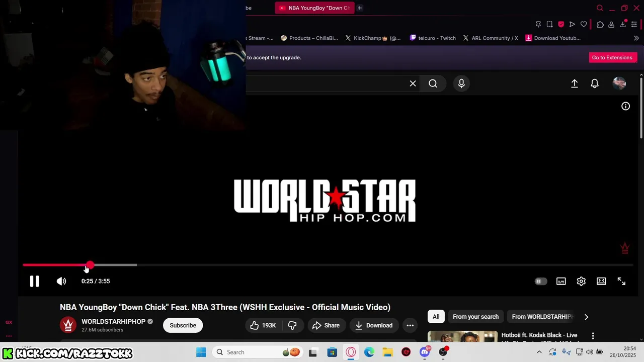Start voice search with the microphone icon
Screen dimensions: 644x362
coord(461,83)
